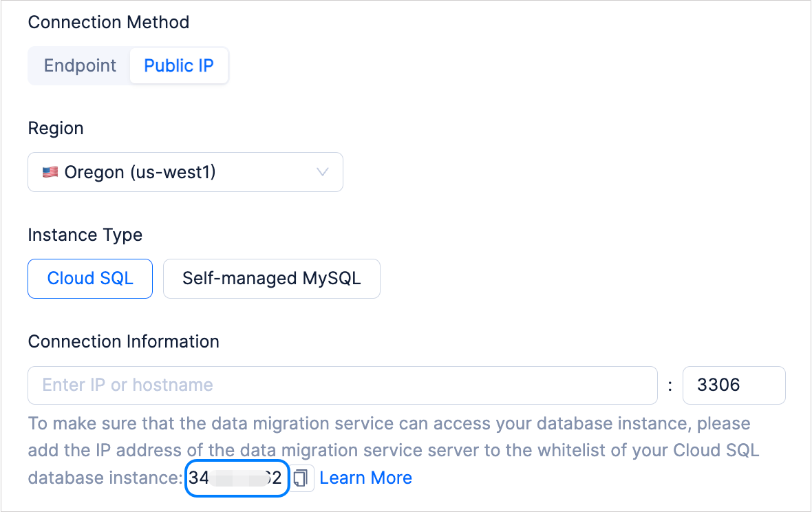Switch to the Endpoint connection method

[x=80, y=66]
